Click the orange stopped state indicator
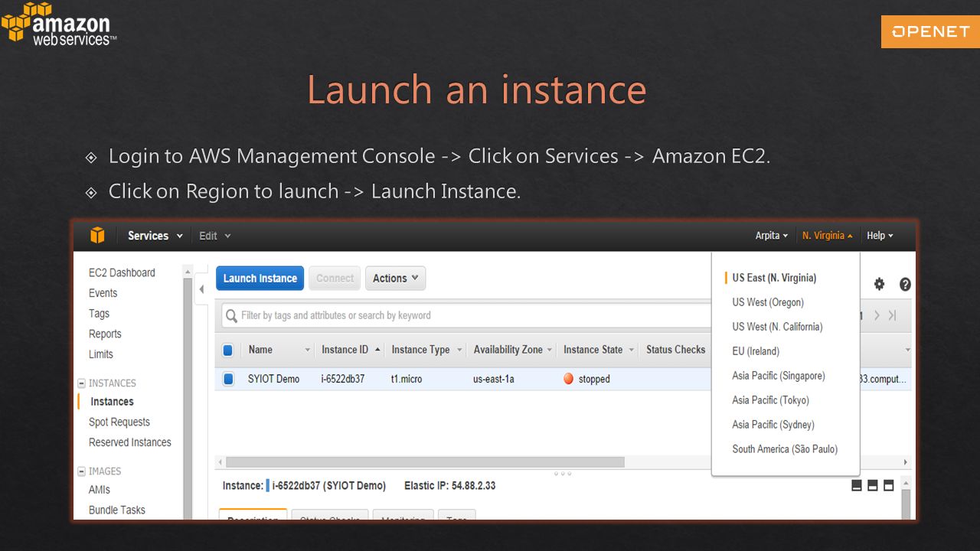 click(568, 379)
